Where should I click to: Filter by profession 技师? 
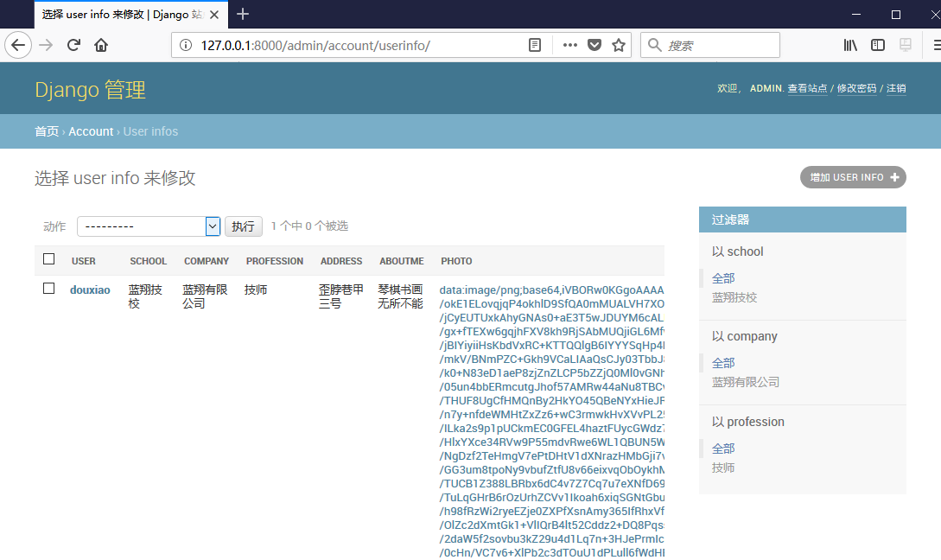pyautogui.click(x=723, y=468)
